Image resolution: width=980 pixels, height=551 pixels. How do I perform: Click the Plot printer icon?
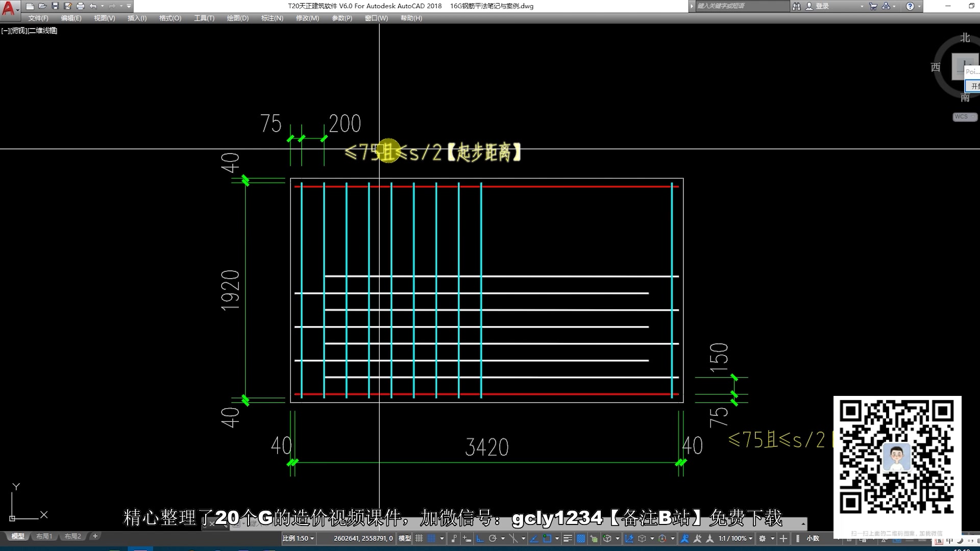pyautogui.click(x=80, y=6)
